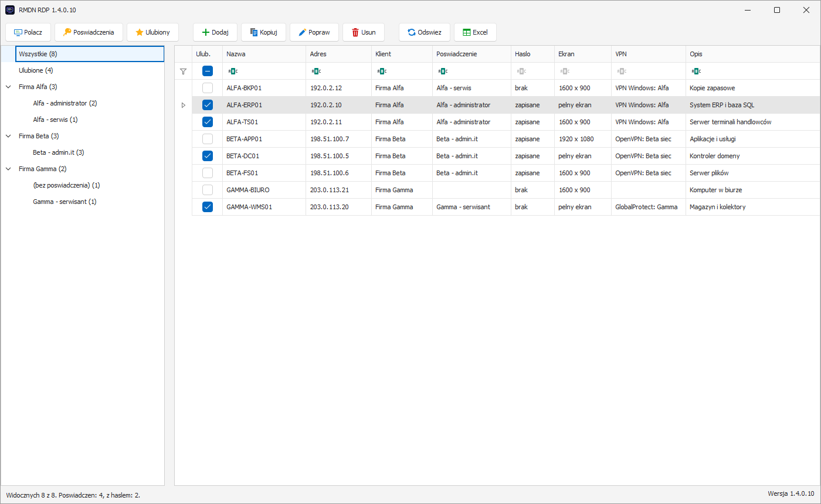The width and height of the screenshot is (821, 504).
Task: Collapse the Firma Gamma tree node
Action: [x=8, y=169]
